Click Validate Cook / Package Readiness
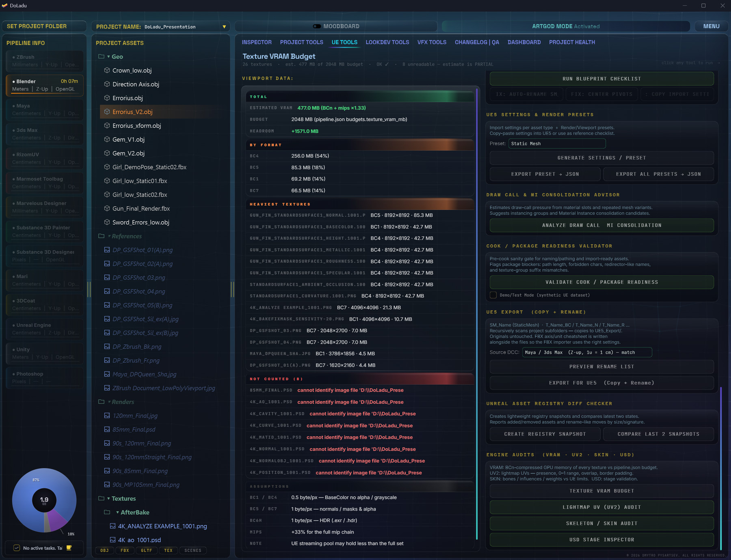This screenshot has height=560, width=731. tap(601, 282)
